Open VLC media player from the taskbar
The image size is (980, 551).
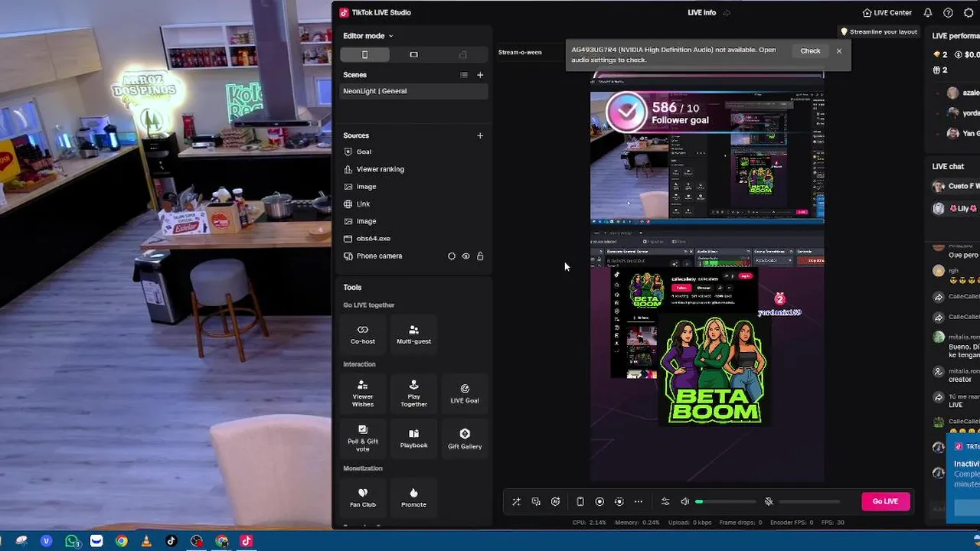146,541
